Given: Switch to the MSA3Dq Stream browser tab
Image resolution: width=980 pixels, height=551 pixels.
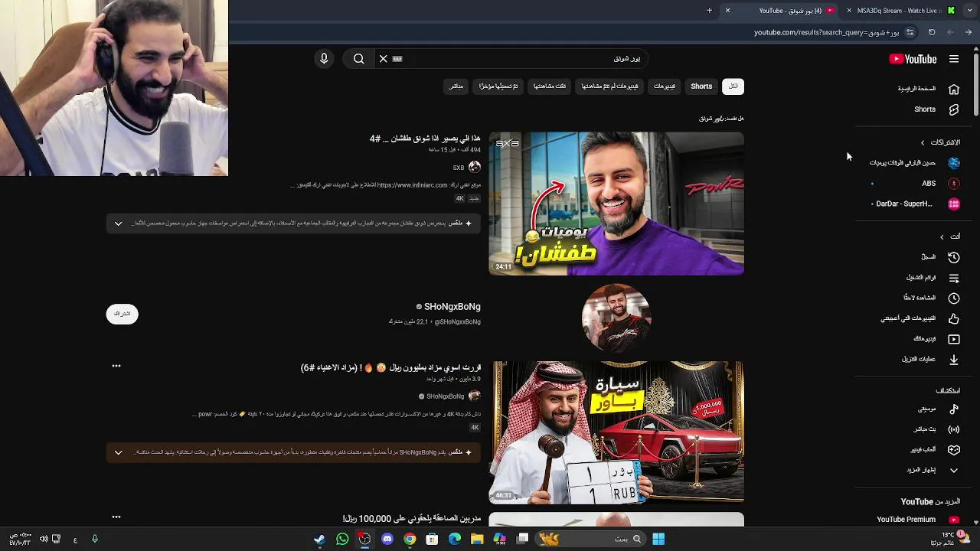Looking at the screenshot, I should 898,11.
